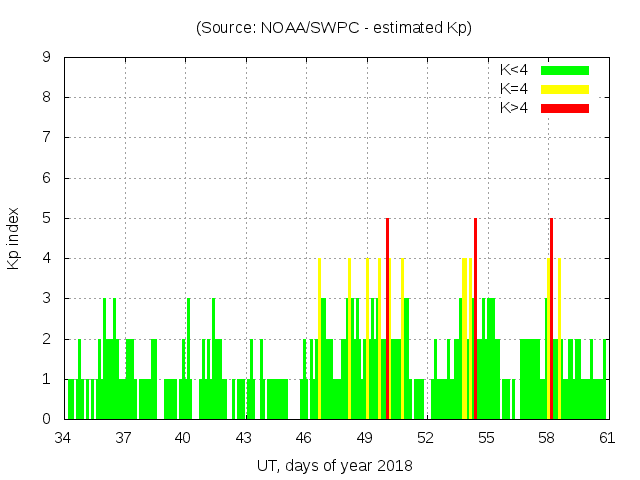Click the red K>4 legend swatch

(565, 108)
